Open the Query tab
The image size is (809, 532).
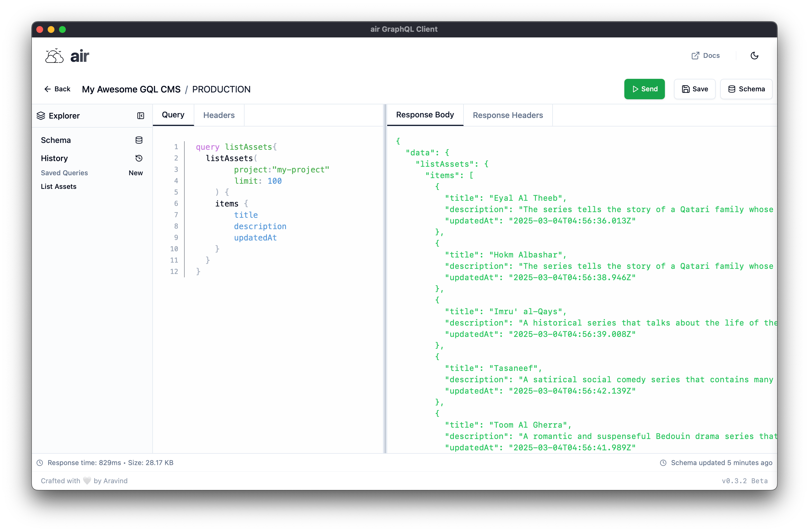pos(173,115)
